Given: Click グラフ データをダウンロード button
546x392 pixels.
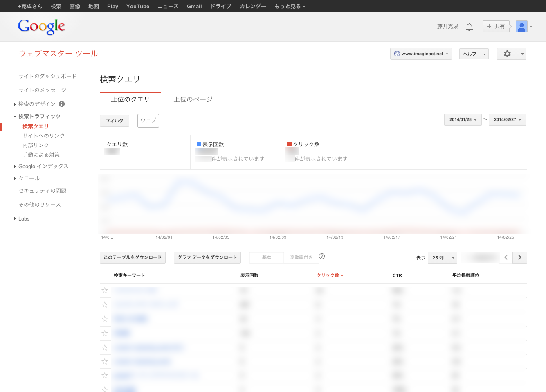Looking at the screenshot, I should (207, 257).
